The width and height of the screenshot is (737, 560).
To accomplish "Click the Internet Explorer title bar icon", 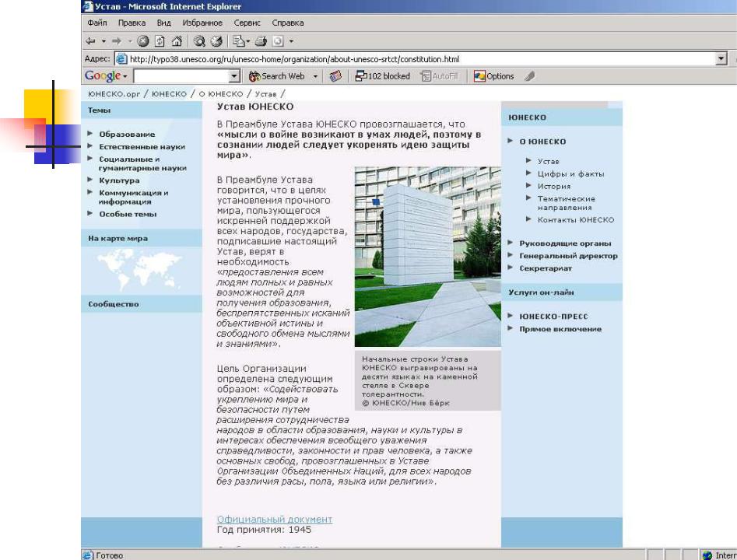I will click(87, 6).
